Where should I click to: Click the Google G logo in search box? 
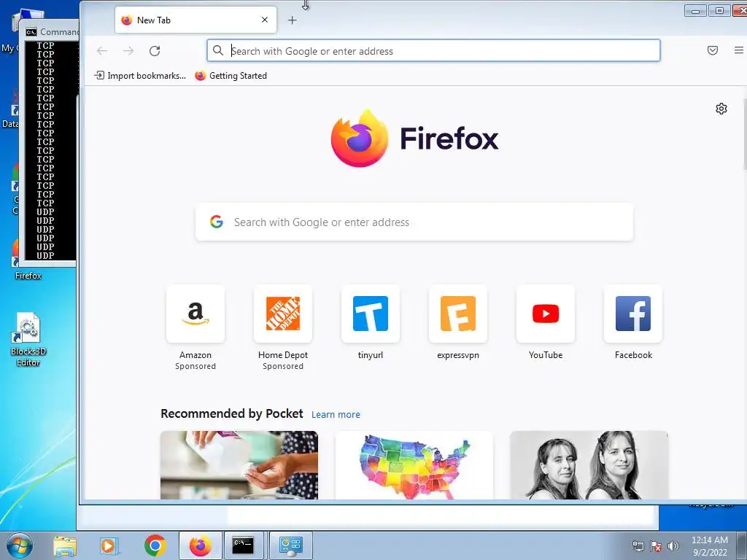pyautogui.click(x=217, y=222)
